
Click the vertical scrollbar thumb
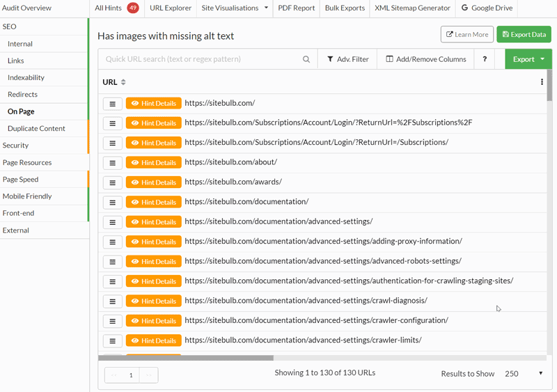[x=549, y=86]
